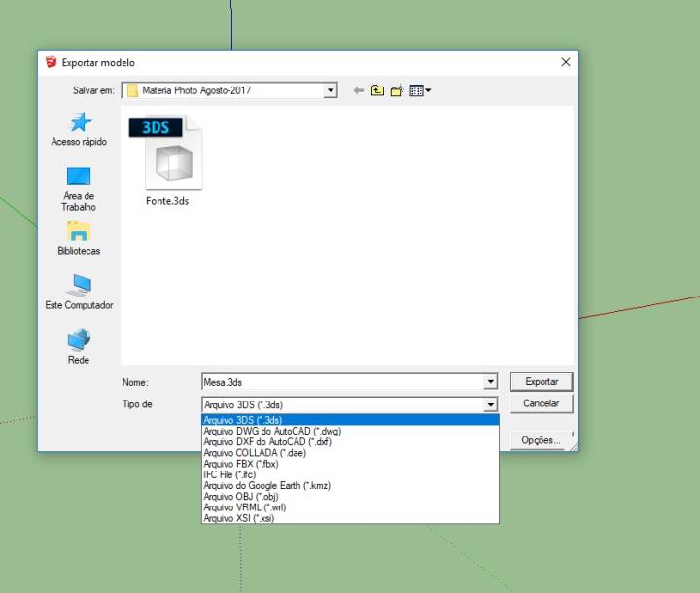Go back to last visited folder

point(359,91)
